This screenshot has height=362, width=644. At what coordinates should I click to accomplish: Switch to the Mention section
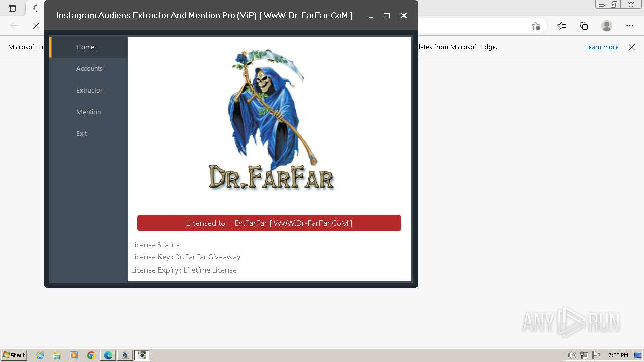[89, 112]
